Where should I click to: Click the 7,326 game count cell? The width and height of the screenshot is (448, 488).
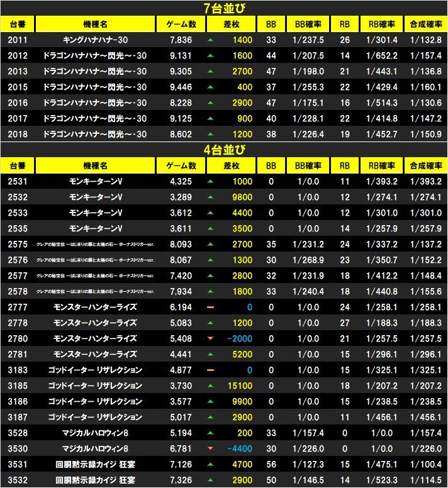(181, 480)
